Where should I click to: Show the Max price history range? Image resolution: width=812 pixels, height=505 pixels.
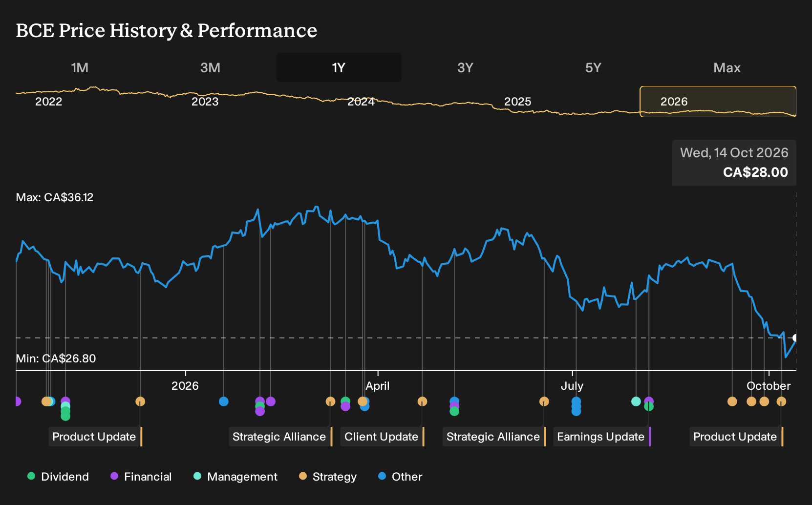727,67
